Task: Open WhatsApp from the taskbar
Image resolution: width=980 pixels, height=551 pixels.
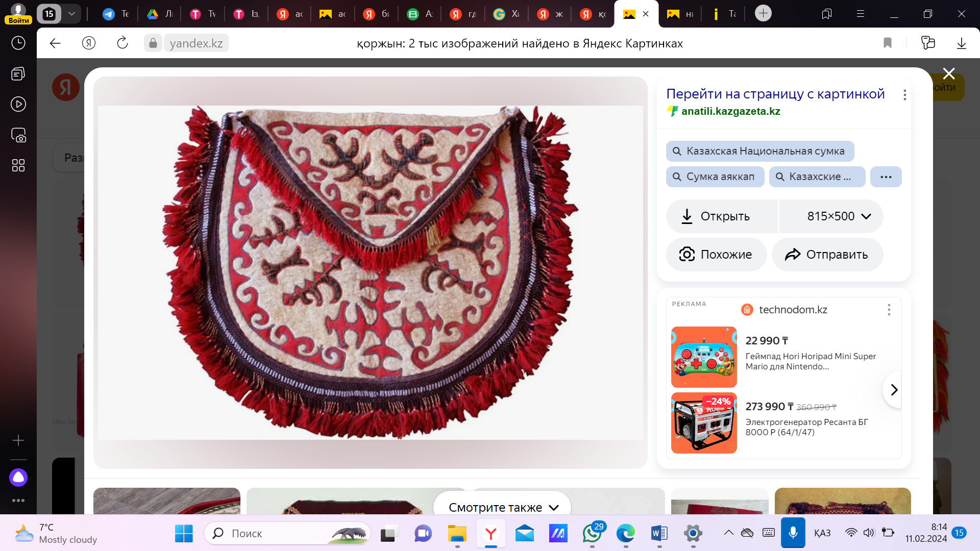Action: pos(592,534)
